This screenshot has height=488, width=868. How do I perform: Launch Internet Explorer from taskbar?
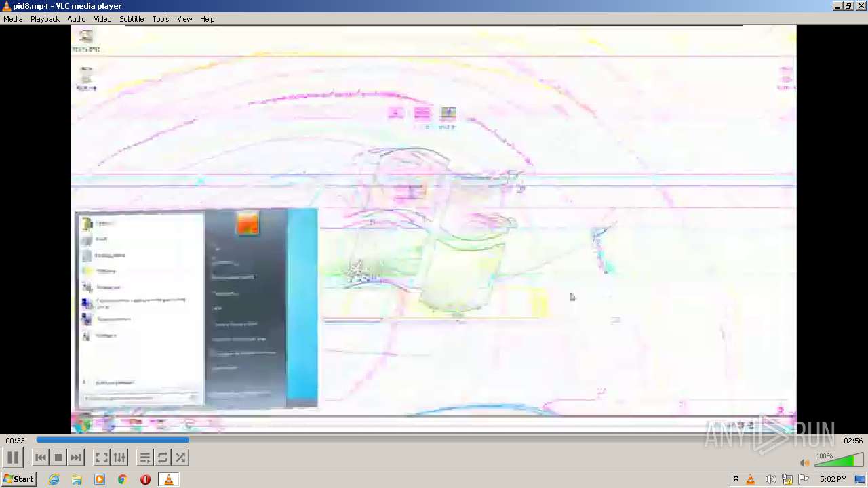(x=54, y=479)
